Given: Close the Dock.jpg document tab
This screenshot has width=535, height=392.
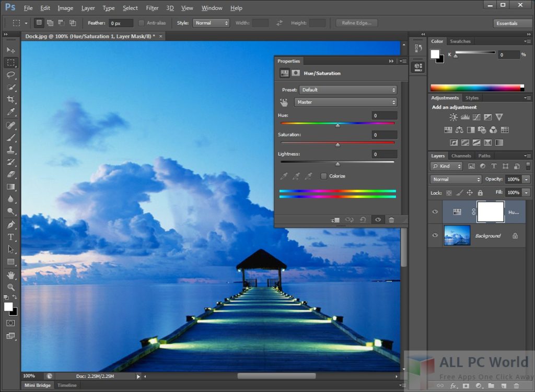Looking at the screenshot, I should click(x=160, y=36).
